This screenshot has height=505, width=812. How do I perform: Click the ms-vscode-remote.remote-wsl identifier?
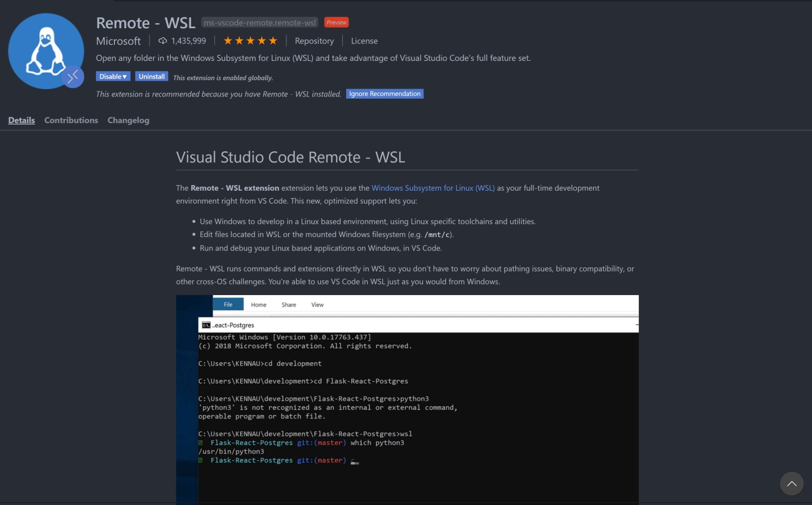pos(260,23)
